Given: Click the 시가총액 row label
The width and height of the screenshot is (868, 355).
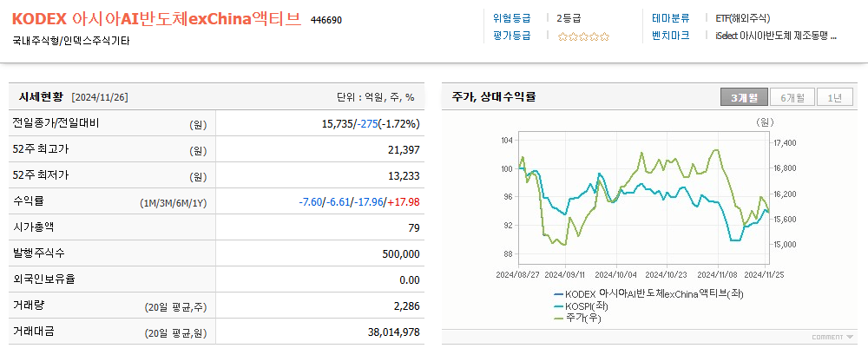Looking at the screenshot, I should (33, 227).
